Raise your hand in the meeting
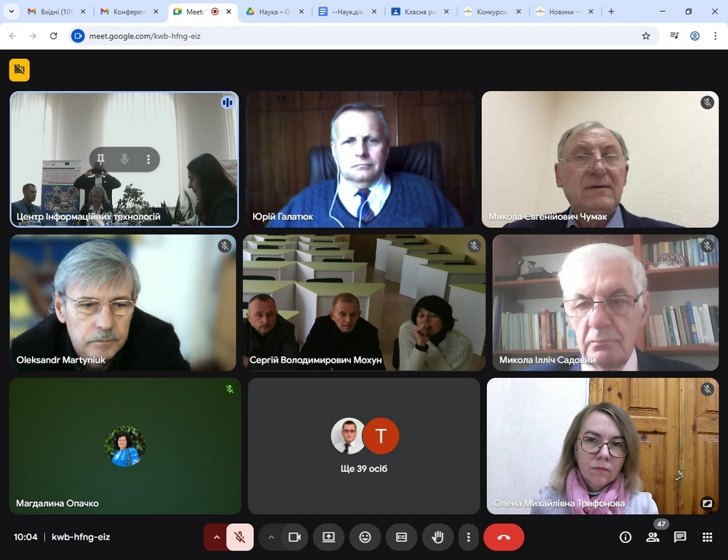The height and width of the screenshot is (560, 728). point(438,537)
